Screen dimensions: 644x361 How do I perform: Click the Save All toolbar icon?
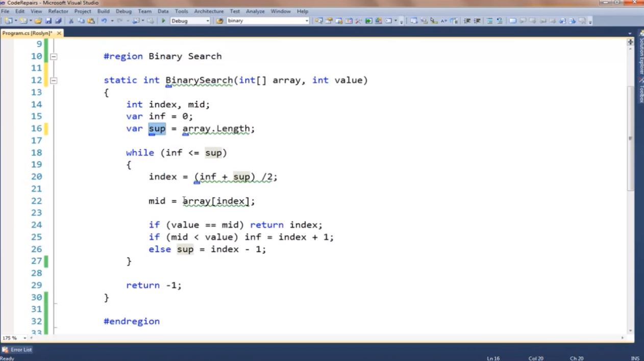click(x=58, y=20)
